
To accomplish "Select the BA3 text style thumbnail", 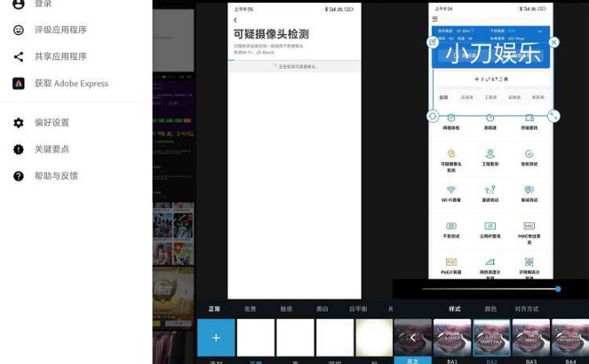I will (531, 338).
